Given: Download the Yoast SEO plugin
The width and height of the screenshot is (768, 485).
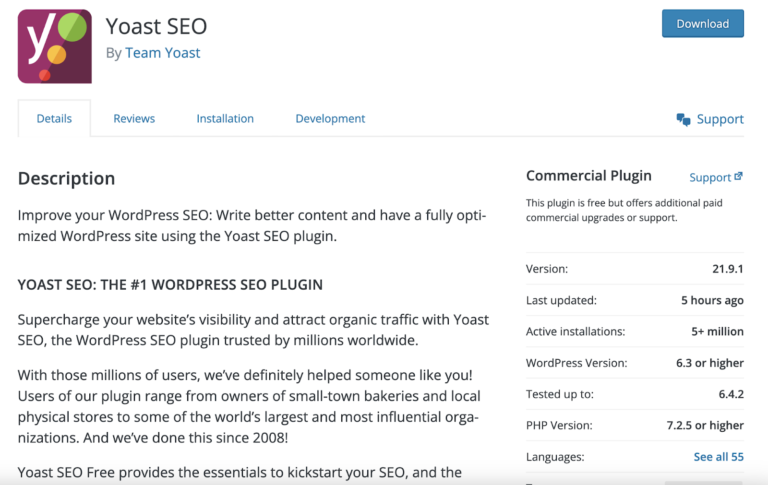Looking at the screenshot, I should (x=702, y=24).
